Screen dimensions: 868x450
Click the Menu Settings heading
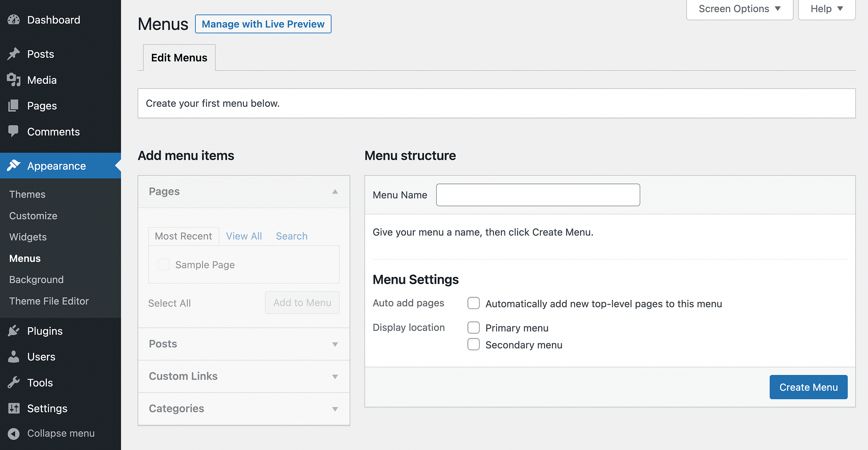(x=415, y=279)
